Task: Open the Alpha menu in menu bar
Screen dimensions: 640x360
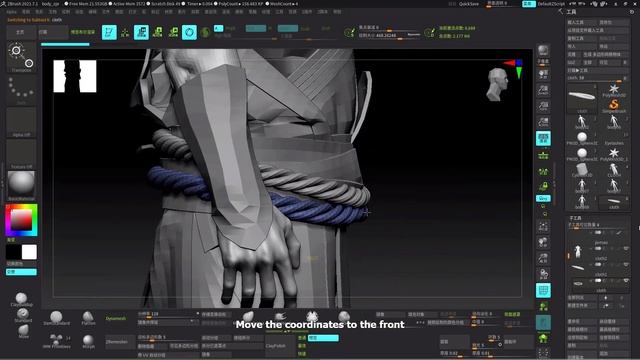Action: (x=11, y=12)
